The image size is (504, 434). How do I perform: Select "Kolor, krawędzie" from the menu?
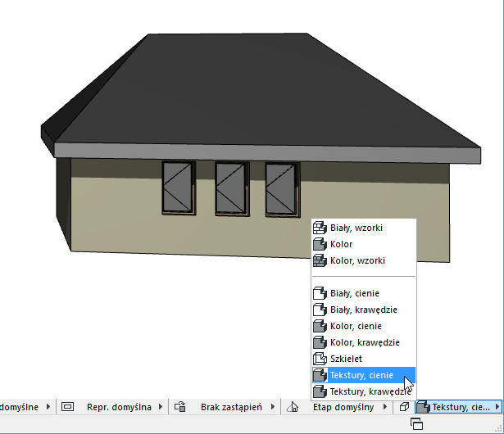[x=364, y=342]
